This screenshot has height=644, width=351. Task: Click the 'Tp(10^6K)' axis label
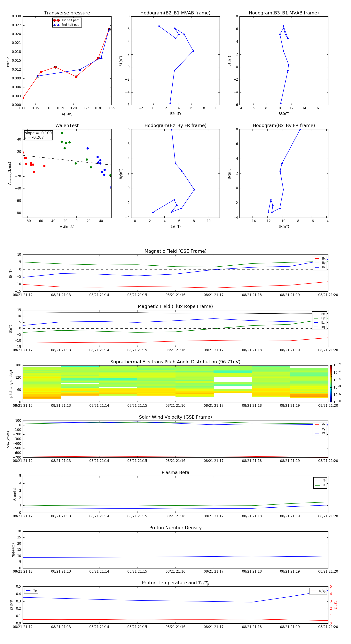click(11, 605)
